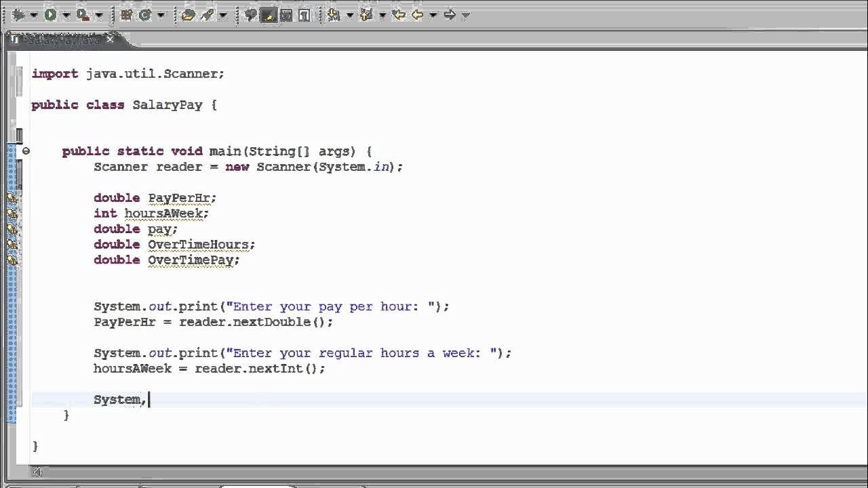Click the Back navigation arrow
The height and width of the screenshot is (488, 868).
click(417, 14)
